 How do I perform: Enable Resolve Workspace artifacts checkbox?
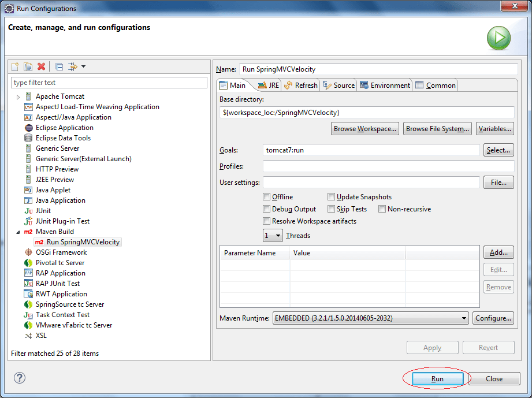267,221
